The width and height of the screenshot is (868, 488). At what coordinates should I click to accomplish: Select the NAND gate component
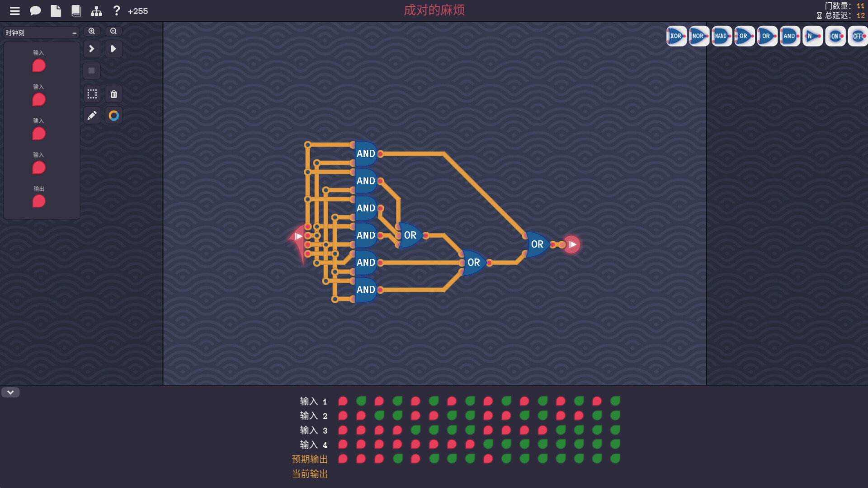[x=721, y=36]
